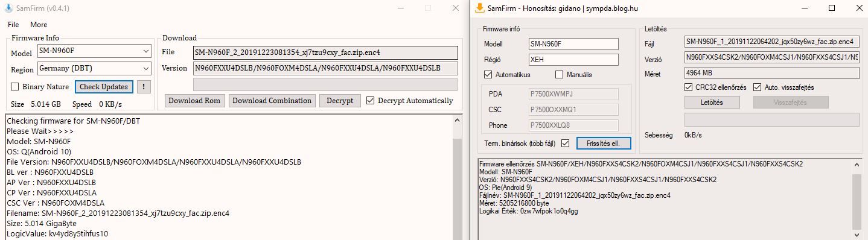Click the Modell input field with SM-N960F
This screenshot has width=868, height=240.
[573, 44]
